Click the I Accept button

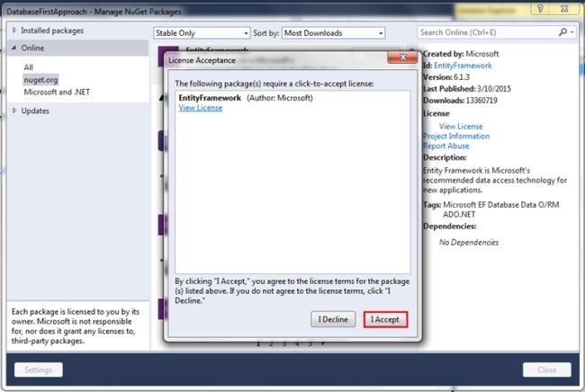click(x=385, y=320)
